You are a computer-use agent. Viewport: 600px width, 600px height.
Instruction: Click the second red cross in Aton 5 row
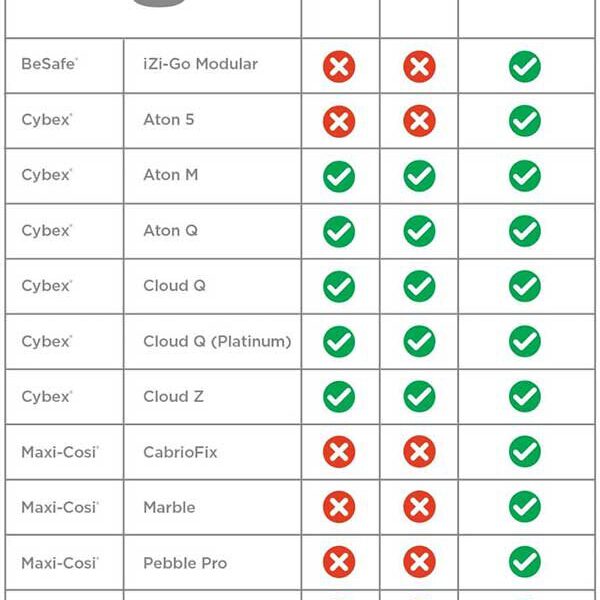[419, 122]
